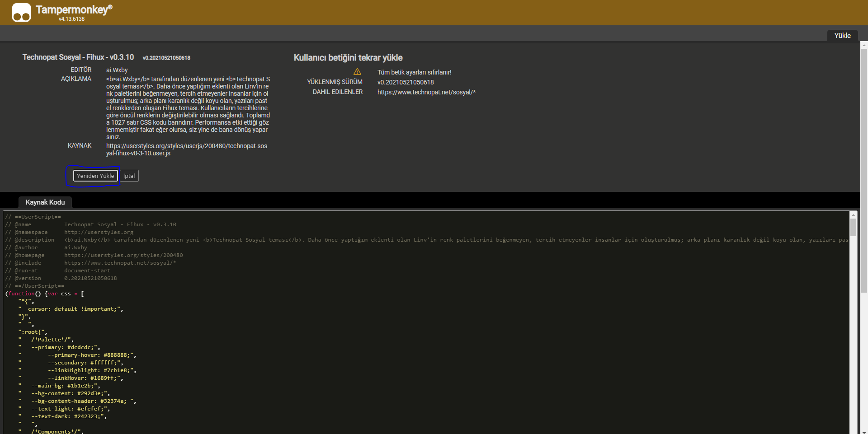Open the Yükle tab
Viewport: 868px width, 434px height.
[x=842, y=36]
